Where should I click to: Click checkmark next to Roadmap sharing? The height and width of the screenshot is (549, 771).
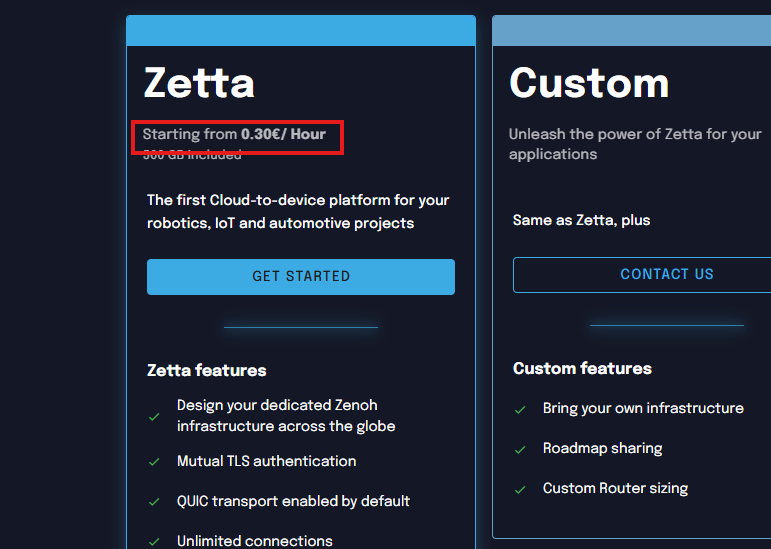coord(520,449)
